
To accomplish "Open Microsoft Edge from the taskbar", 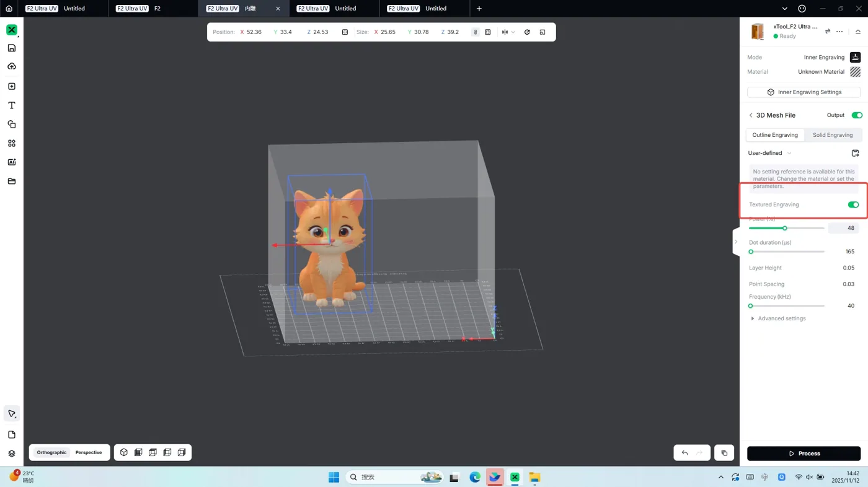I will (475, 477).
